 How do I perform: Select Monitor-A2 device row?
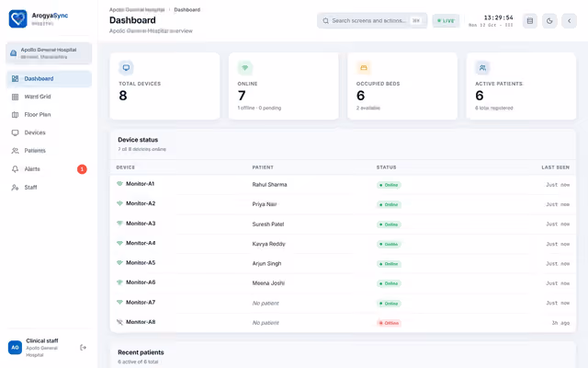click(343, 204)
